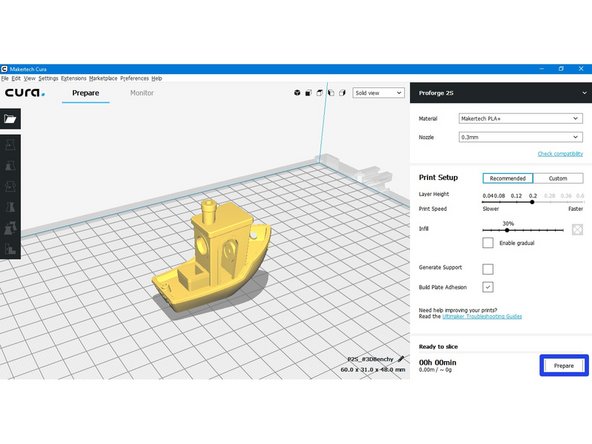This screenshot has height=444, width=592.
Task: Maximize the Makertech Cura window
Action: point(561,69)
